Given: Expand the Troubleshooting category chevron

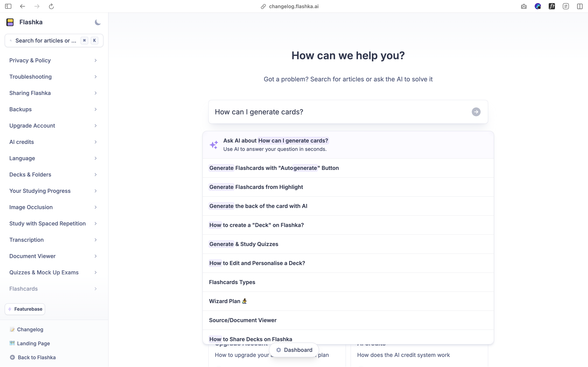Looking at the screenshot, I should click(x=95, y=77).
